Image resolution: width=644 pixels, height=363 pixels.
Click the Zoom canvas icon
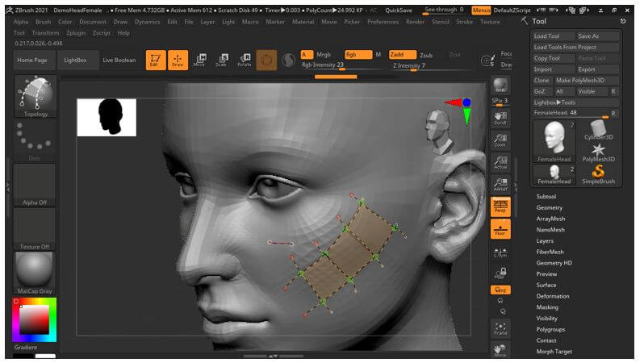[x=500, y=140]
